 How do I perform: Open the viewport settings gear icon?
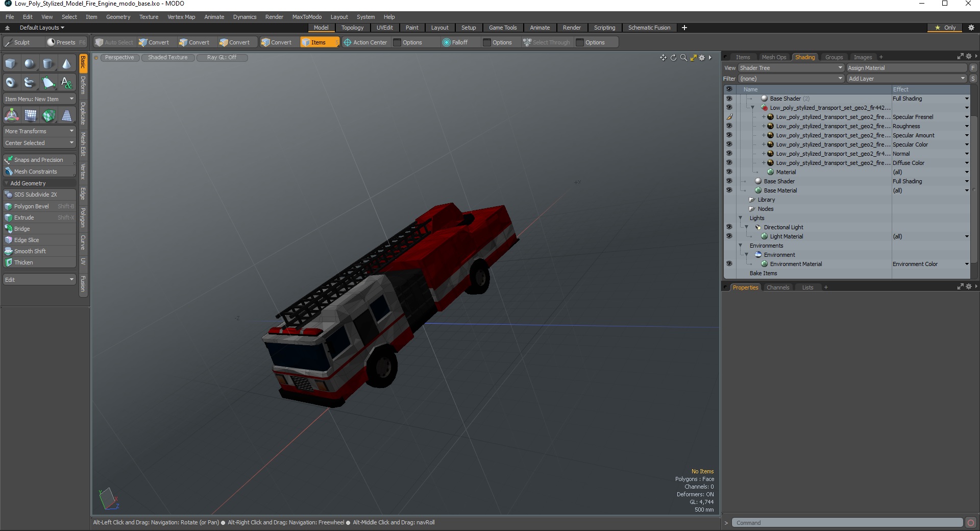point(702,58)
